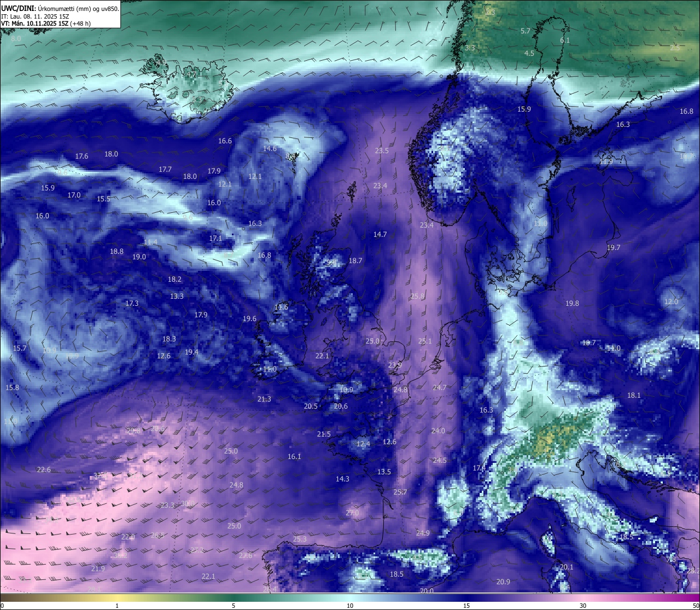Click the 23.9 value label
Viewport: 700px width, 610px height.
click(395, 365)
